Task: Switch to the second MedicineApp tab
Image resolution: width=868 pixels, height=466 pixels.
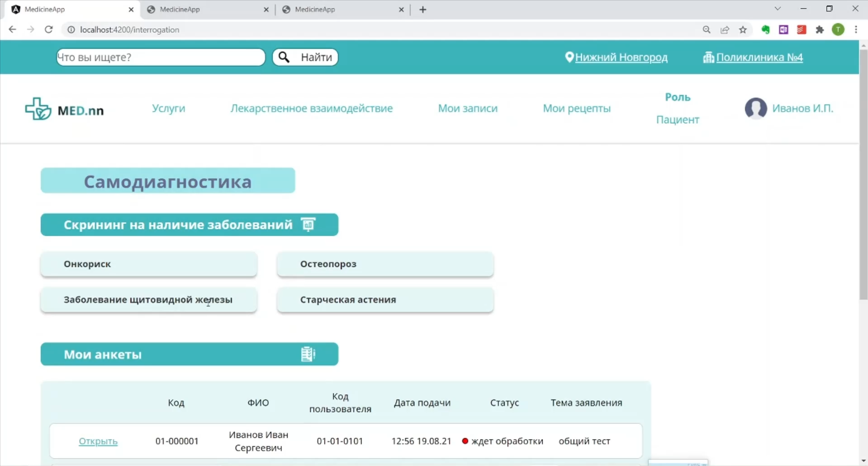Action: 206,9
